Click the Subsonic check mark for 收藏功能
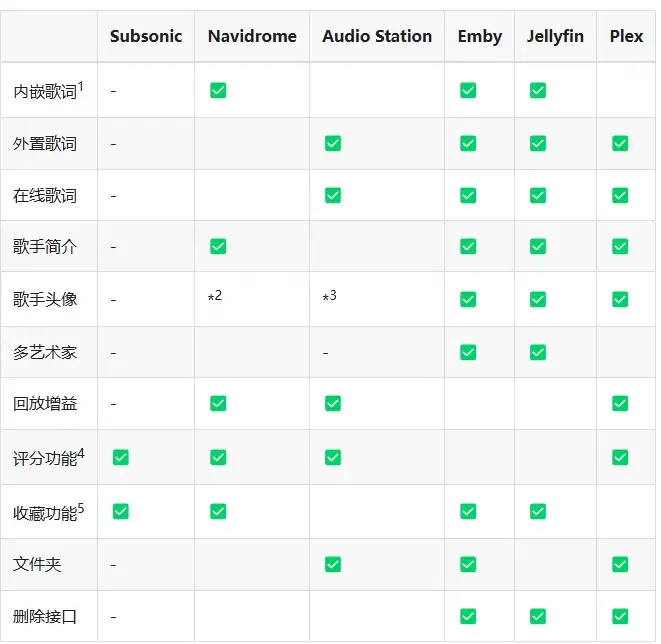Image resolution: width=661 pixels, height=644 pixels. coord(121,512)
